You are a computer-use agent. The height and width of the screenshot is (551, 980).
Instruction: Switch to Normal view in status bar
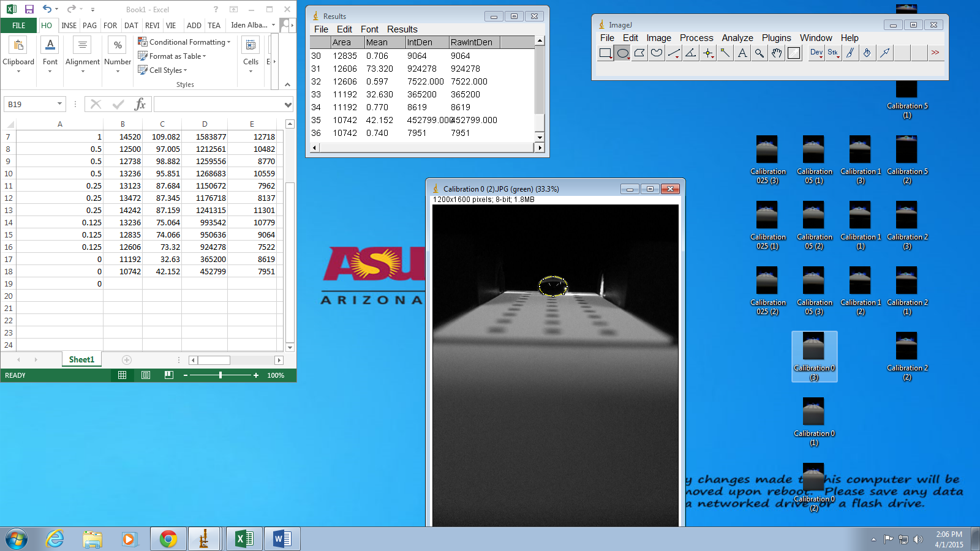pos(123,375)
